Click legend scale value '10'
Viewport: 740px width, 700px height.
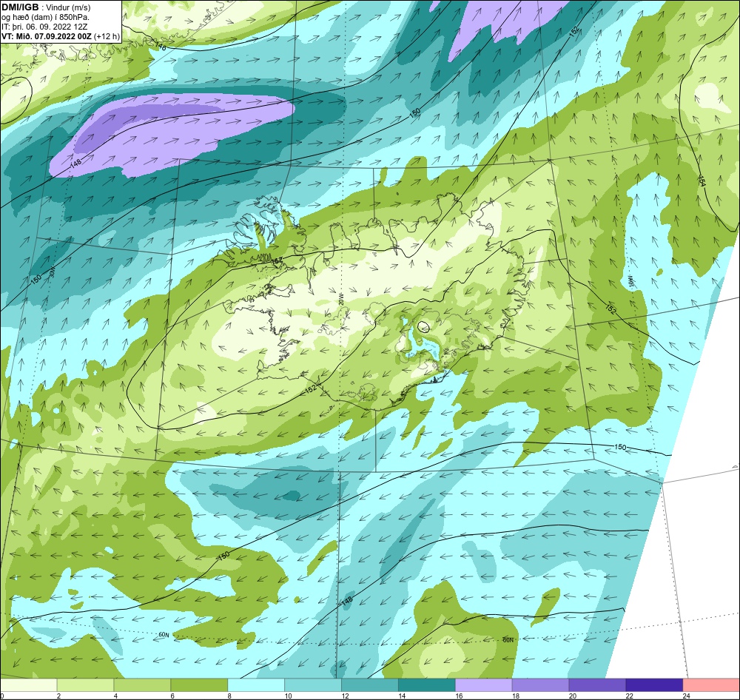[288, 696]
